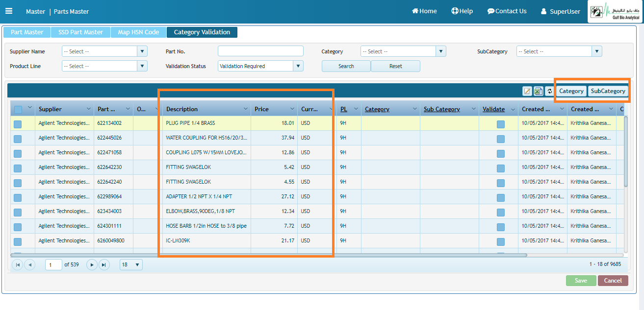The image size is (644, 310).
Task: Click the Cancel button
Action: point(613,281)
